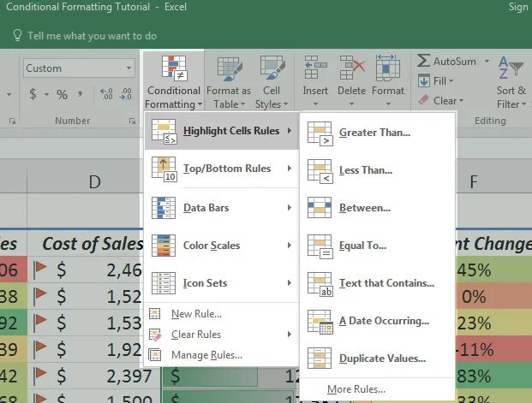Expand accounting format dropdown arrow
This screenshot has height=403, width=532.
[x=46, y=94]
